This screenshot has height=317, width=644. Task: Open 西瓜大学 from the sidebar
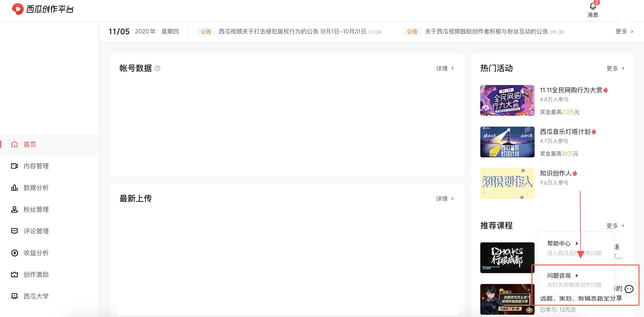(x=36, y=296)
